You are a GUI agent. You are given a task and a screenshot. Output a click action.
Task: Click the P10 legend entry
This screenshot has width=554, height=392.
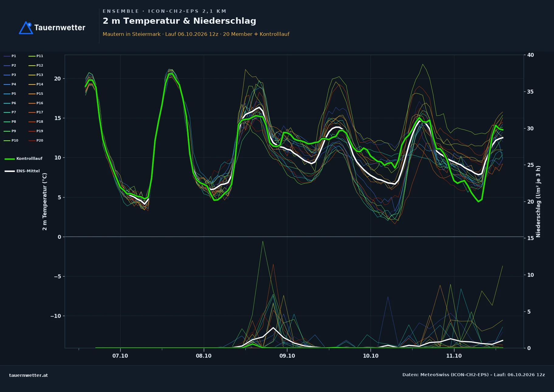tap(11, 140)
